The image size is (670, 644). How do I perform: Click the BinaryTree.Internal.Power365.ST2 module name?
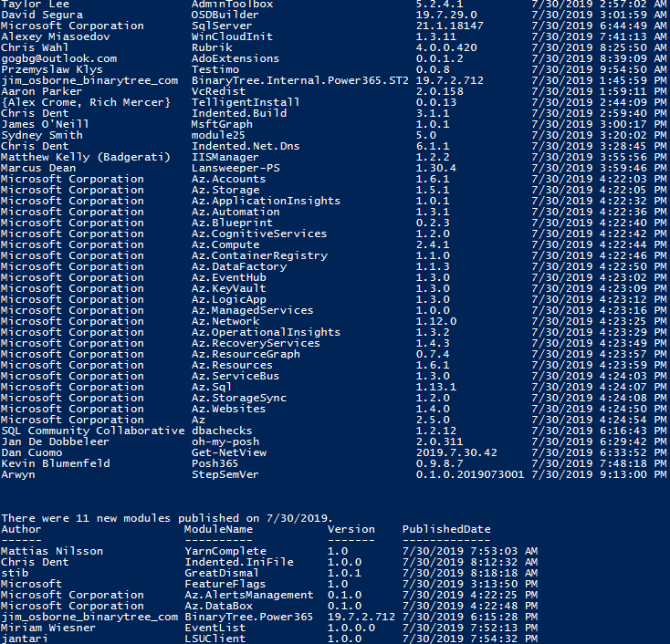pyautogui.click(x=300, y=80)
